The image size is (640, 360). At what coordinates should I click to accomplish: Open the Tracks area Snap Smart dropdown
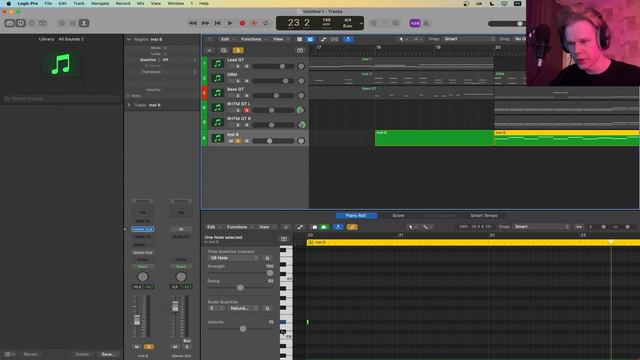(469, 39)
